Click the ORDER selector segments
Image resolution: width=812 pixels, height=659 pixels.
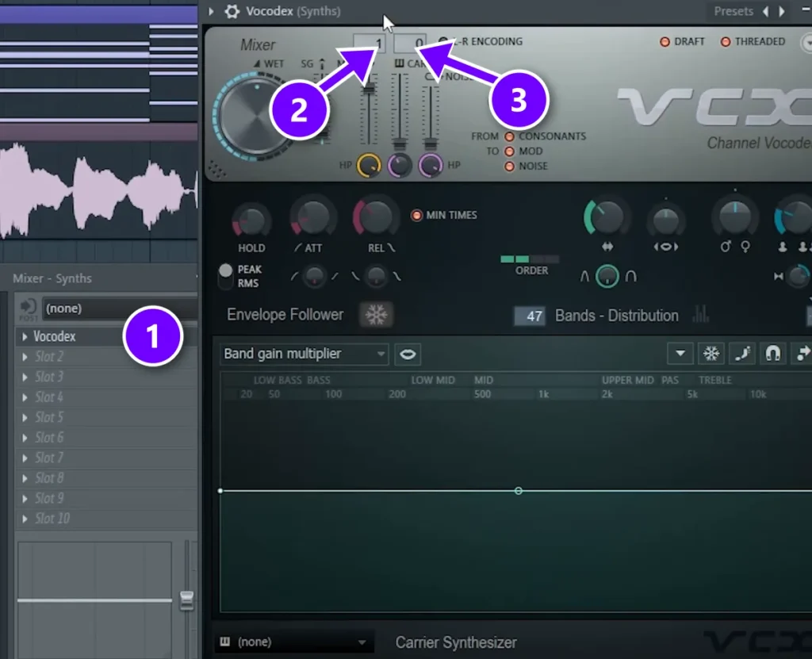pos(530,259)
